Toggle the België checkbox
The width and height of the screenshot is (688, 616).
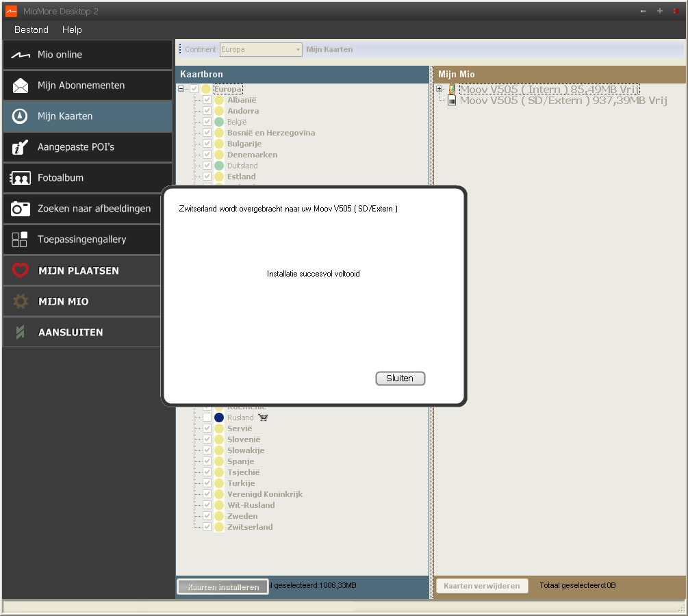pyautogui.click(x=207, y=122)
